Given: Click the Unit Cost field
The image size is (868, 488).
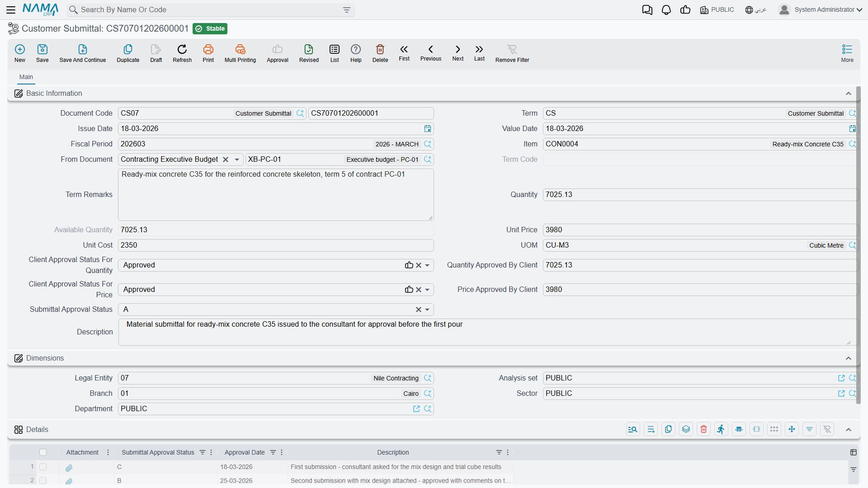Looking at the screenshot, I should (x=276, y=245).
